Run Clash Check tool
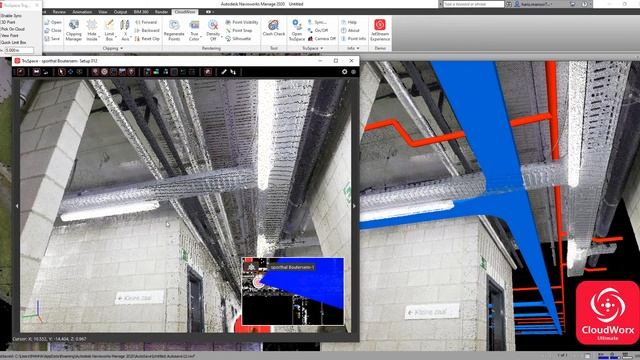Image resolution: width=640 pixels, height=360 pixels. pos(273,28)
